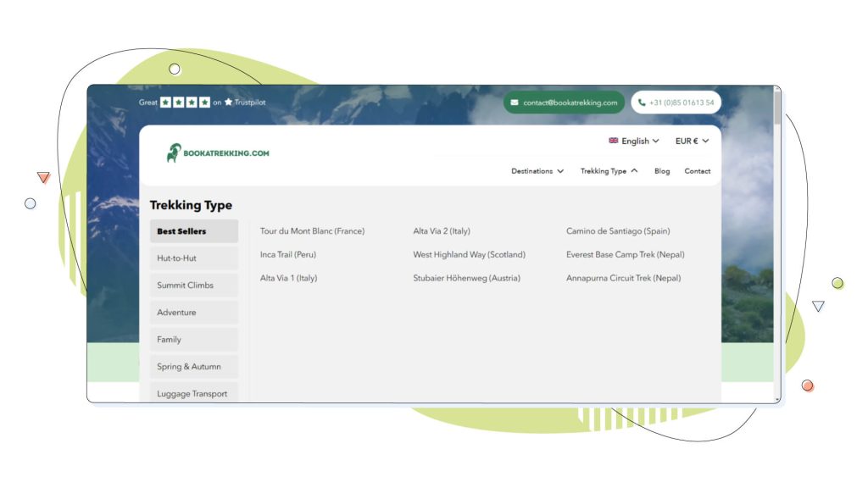Open West Highland Way (Scotland) link

469,254
